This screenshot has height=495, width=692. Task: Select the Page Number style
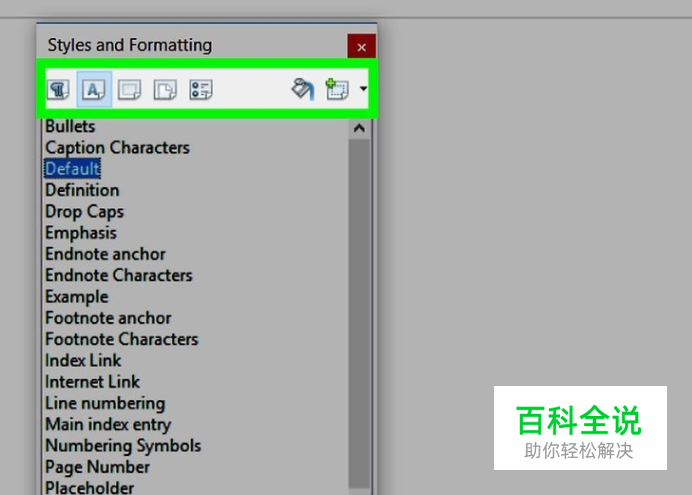pyautogui.click(x=98, y=467)
